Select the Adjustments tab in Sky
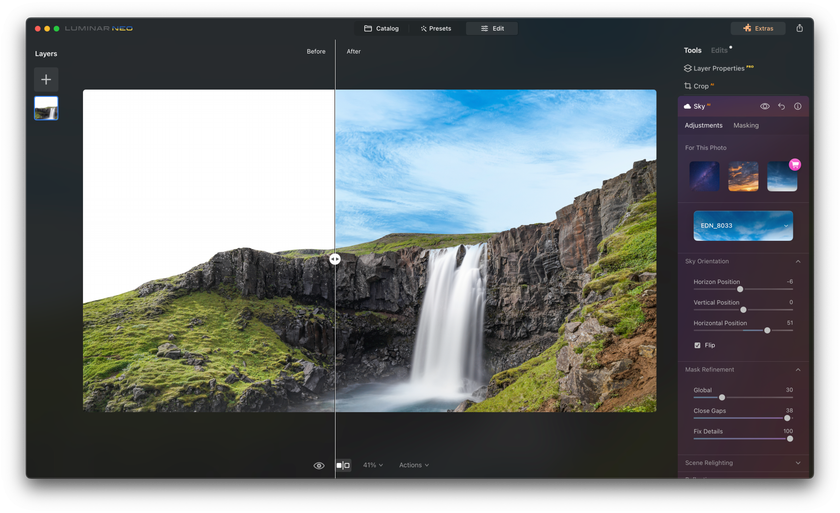Image resolution: width=840 pixels, height=513 pixels. tap(703, 125)
